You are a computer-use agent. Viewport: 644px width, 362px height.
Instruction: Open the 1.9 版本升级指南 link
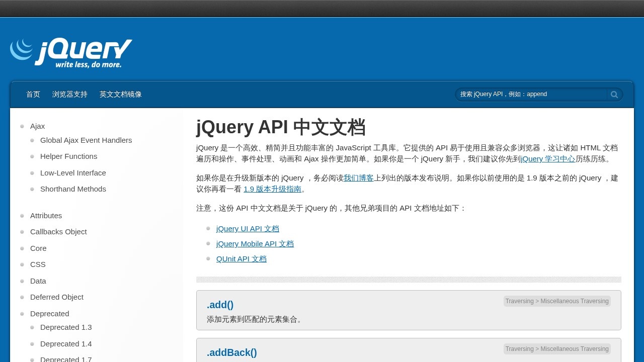click(x=272, y=189)
